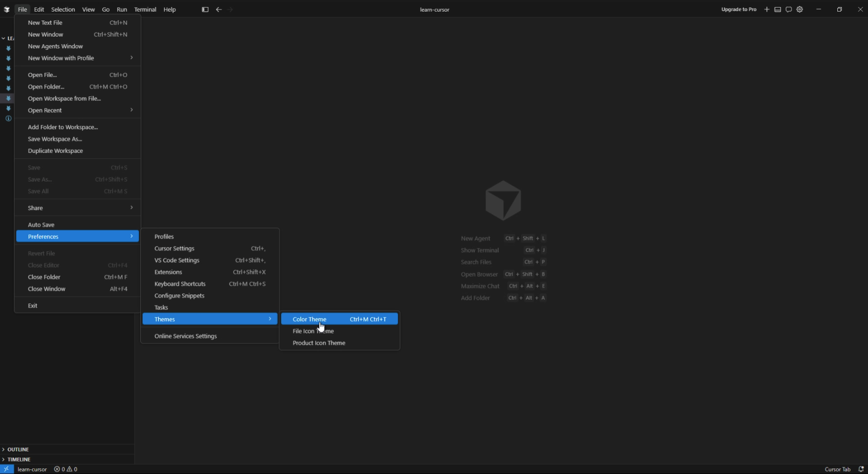Choose Exit from File menu

pos(77,306)
